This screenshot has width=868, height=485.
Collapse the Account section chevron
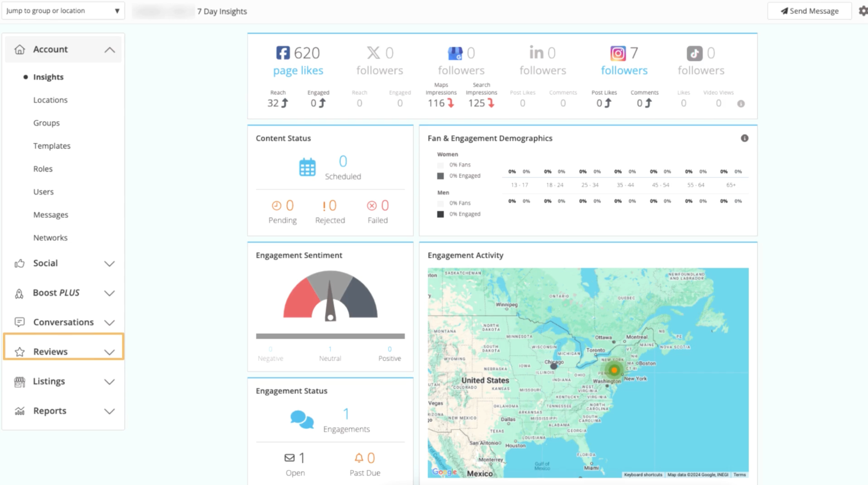110,50
